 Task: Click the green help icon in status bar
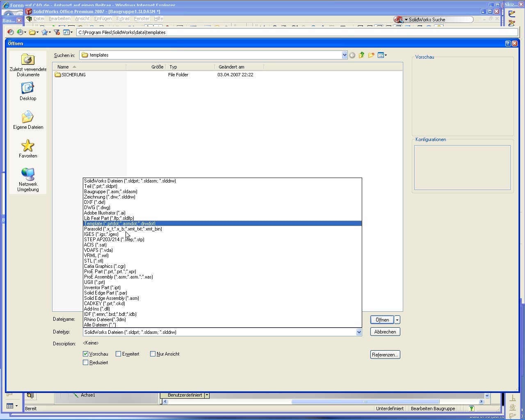(472, 409)
